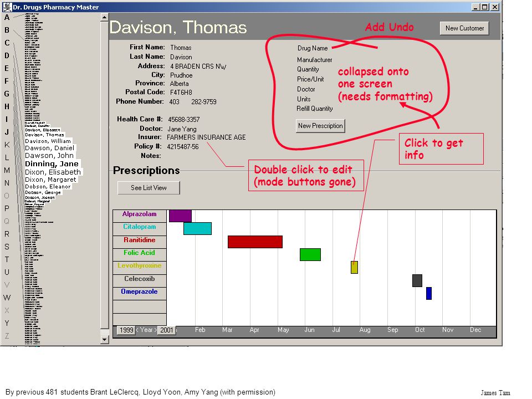Select customer Dixon, Elisabeth
532x399 pixels.
tap(53, 172)
